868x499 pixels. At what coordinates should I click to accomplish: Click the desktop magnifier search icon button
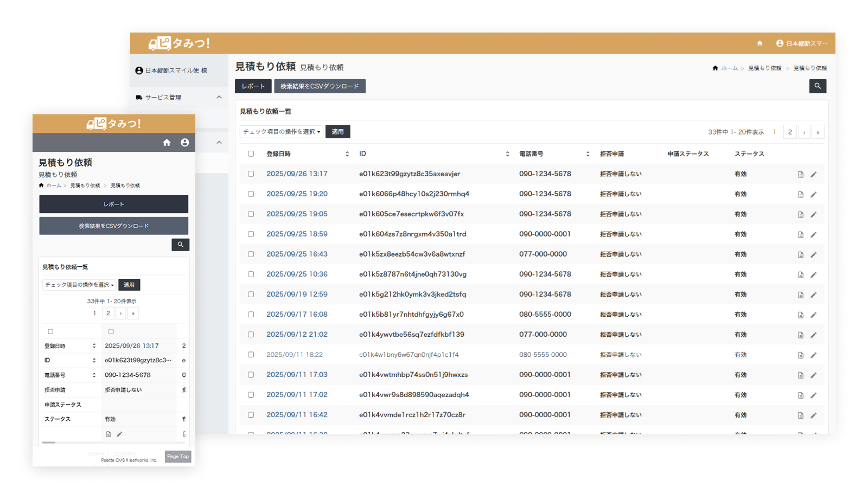[x=818, y=86]
